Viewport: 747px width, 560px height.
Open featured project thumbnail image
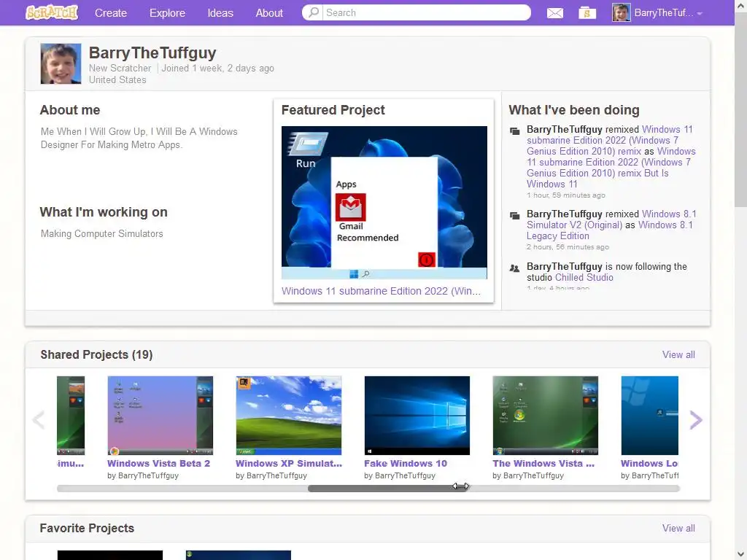(384, 203)
